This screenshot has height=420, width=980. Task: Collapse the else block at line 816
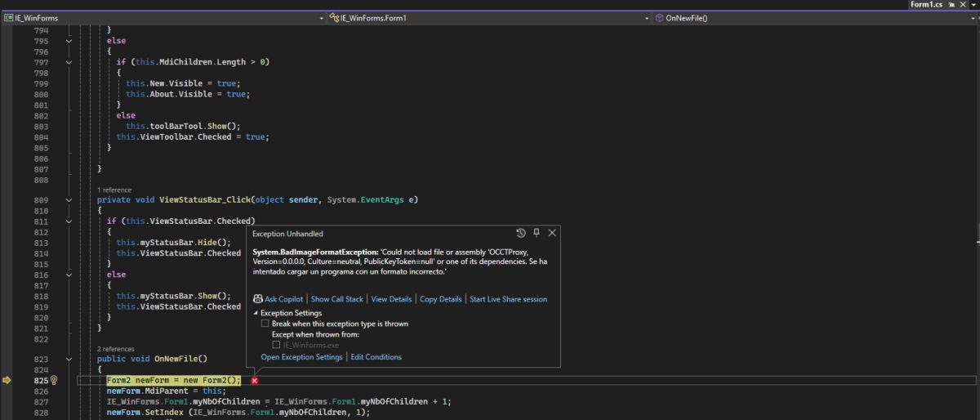click(x=69, y=275)
